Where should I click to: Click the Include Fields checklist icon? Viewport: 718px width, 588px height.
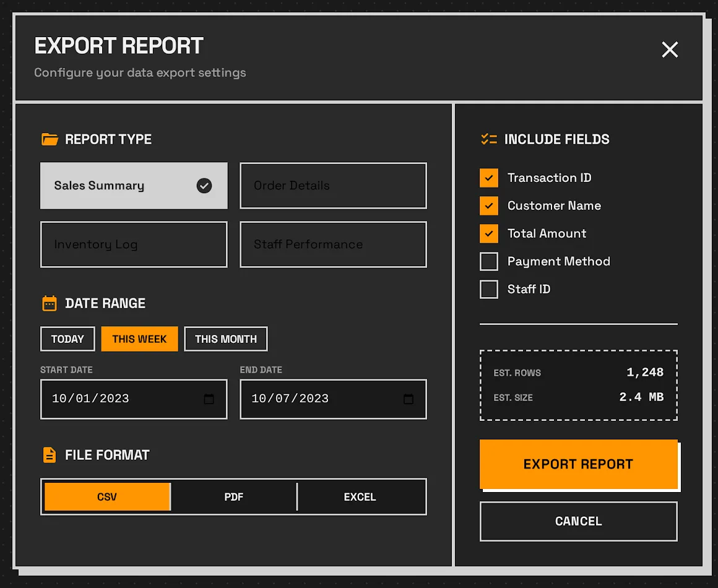(488, 139)
